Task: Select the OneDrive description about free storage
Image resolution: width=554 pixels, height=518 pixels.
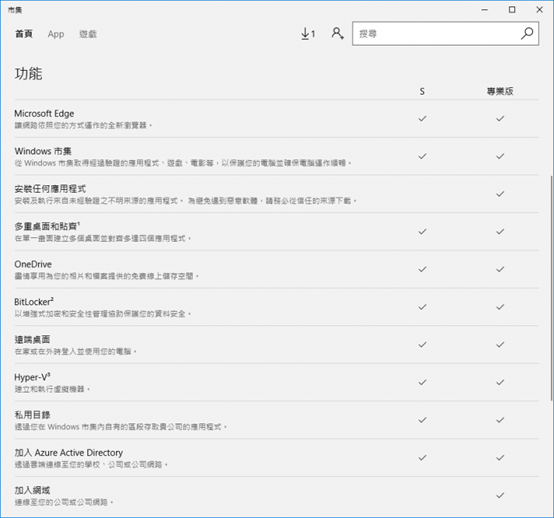Action: pos(107,276)
